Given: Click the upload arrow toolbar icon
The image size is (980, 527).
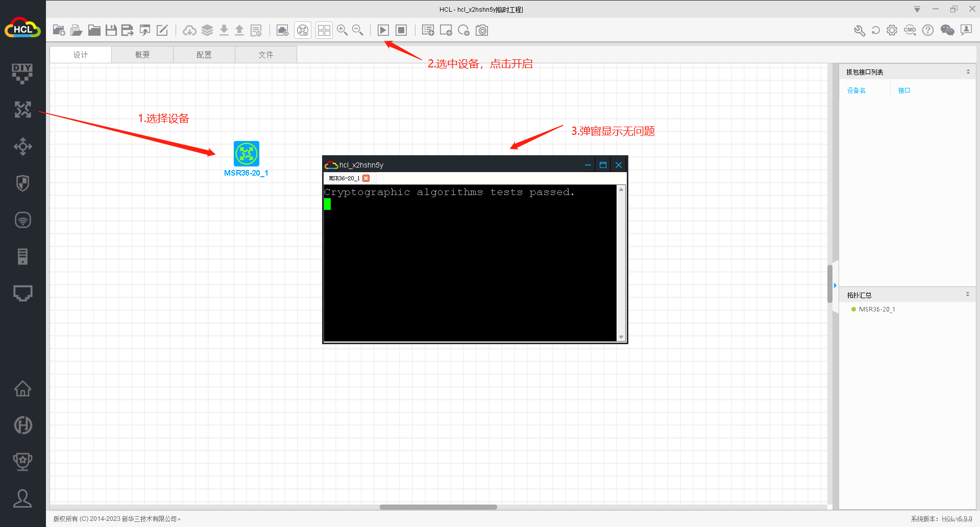Looking at the screenshot, I should pos(239,31).
